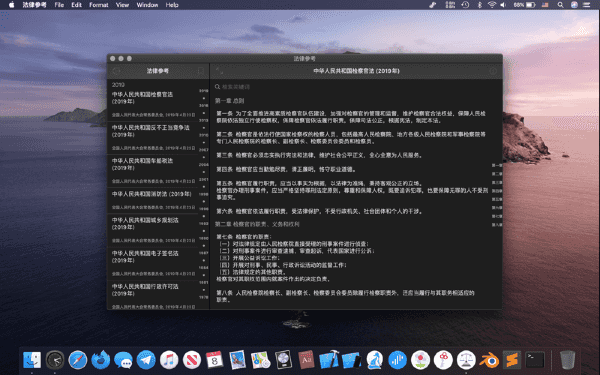
Task: Click the bookmark icon in the sidebar header
Action: [201, 71]
